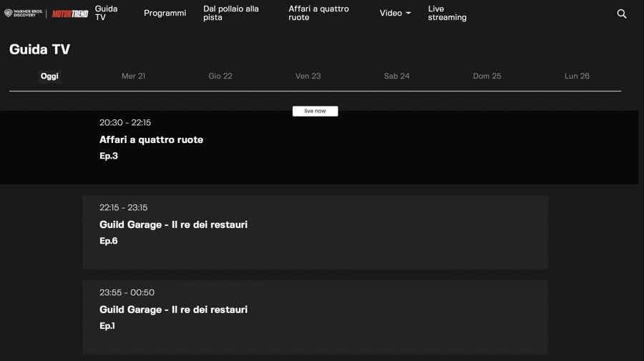The height and width of the screenshot is (361, 644).
Task: Open Guild Garage Ep.6 programme title
Action: 173,224
